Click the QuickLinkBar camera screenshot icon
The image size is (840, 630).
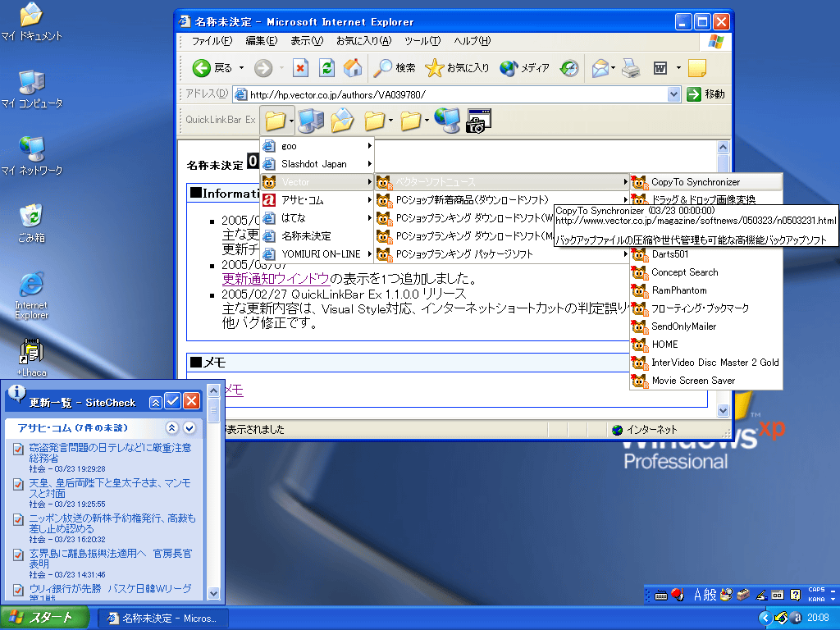tap(478, 121)
